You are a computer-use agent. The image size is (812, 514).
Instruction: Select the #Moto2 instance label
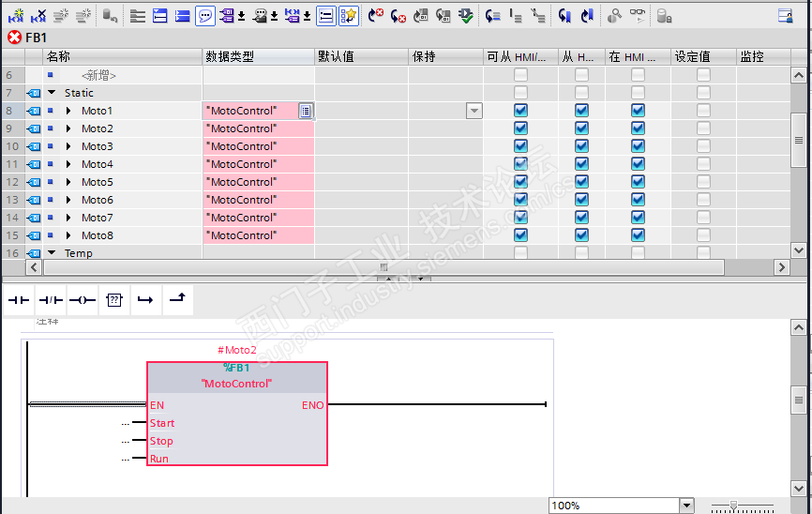tap(236, 350)
